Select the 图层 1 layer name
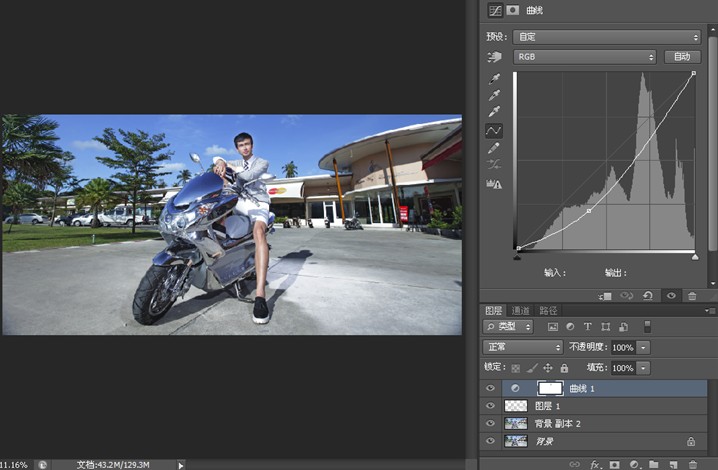The image size is (718, 470). point(548,406)
